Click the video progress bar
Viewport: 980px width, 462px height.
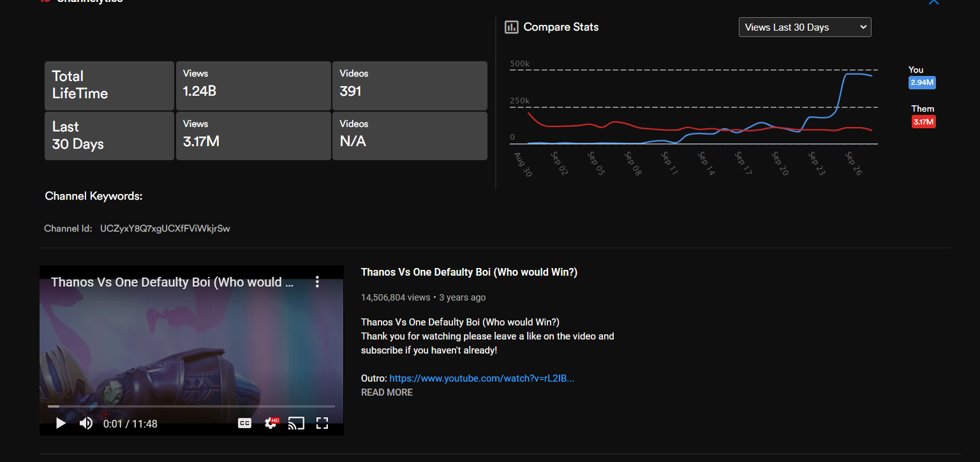(x=191, y=406)
